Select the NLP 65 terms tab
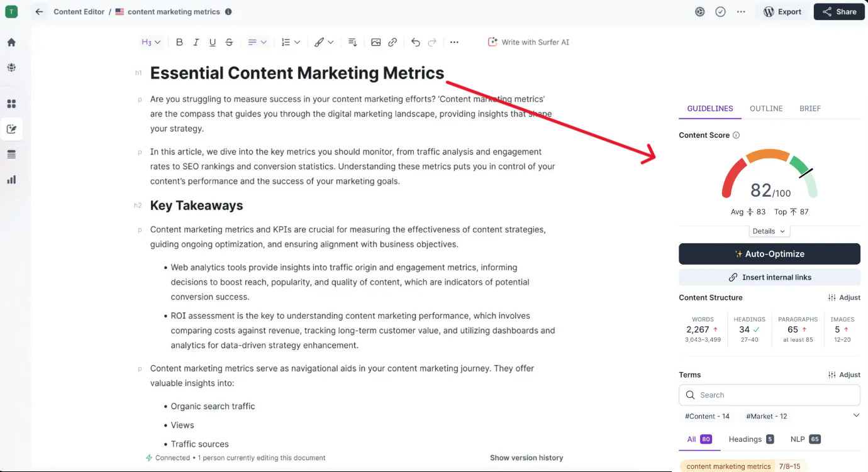 pyautogui.click(x=806, y=439)
